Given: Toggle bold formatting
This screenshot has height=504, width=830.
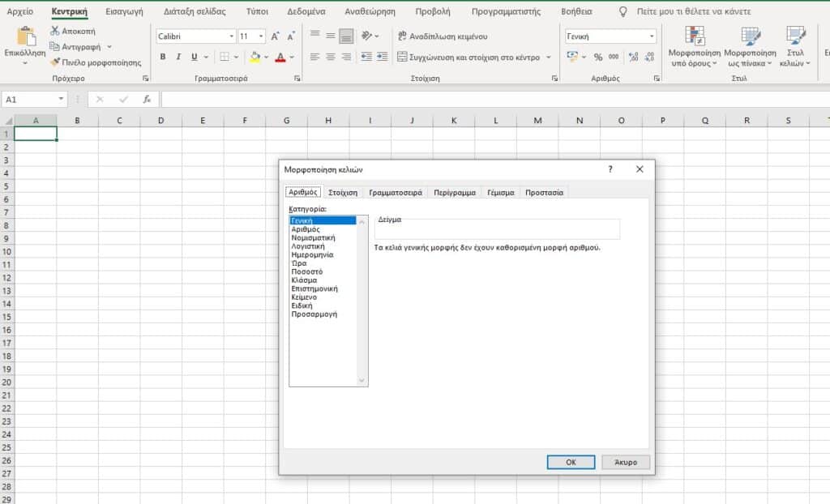Looking at the screenshot, I should coord(162,57).
